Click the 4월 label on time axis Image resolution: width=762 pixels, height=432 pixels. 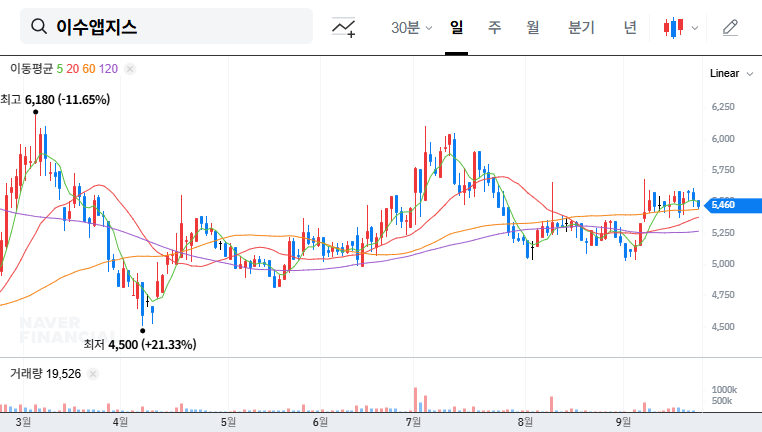[x=120, y=422]
